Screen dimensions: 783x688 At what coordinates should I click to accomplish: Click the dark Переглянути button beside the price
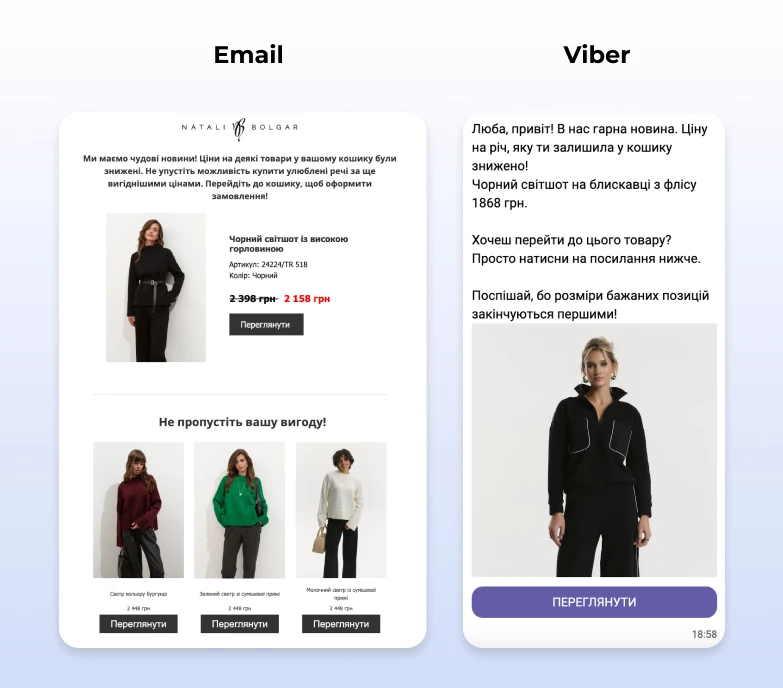[266, 325]
